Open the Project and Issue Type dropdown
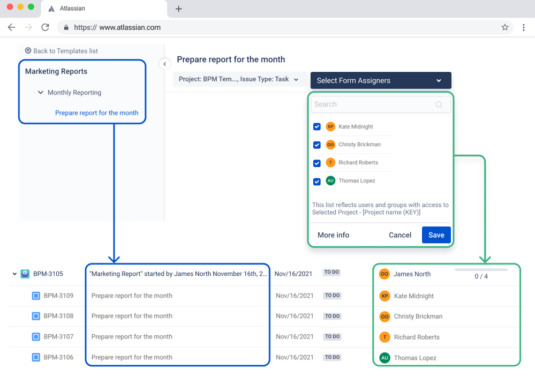The height and width of the screenshot is (392, 535). pyautogui.click(x=239, y=79)
